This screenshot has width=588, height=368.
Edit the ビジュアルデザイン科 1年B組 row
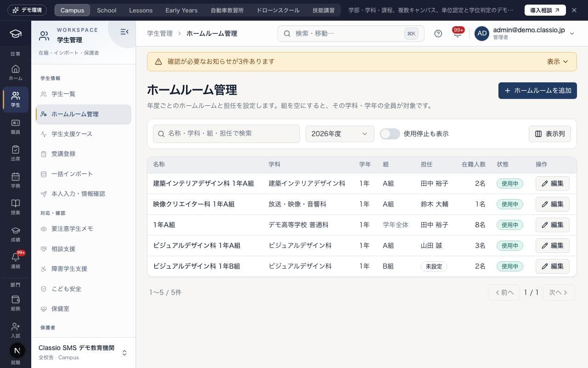point(553,266)
